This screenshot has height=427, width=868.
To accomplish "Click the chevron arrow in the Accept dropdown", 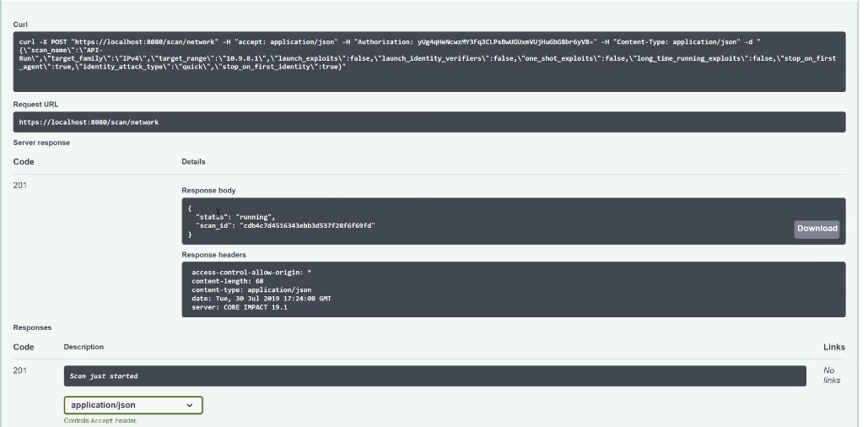I will [x=189, y=405].
